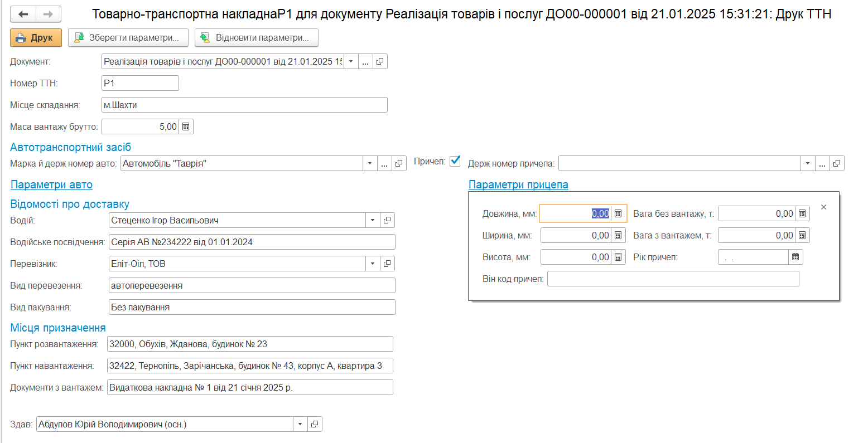Click the Держ номер причепа text field

pyautogui.click(x=679, y=164)
